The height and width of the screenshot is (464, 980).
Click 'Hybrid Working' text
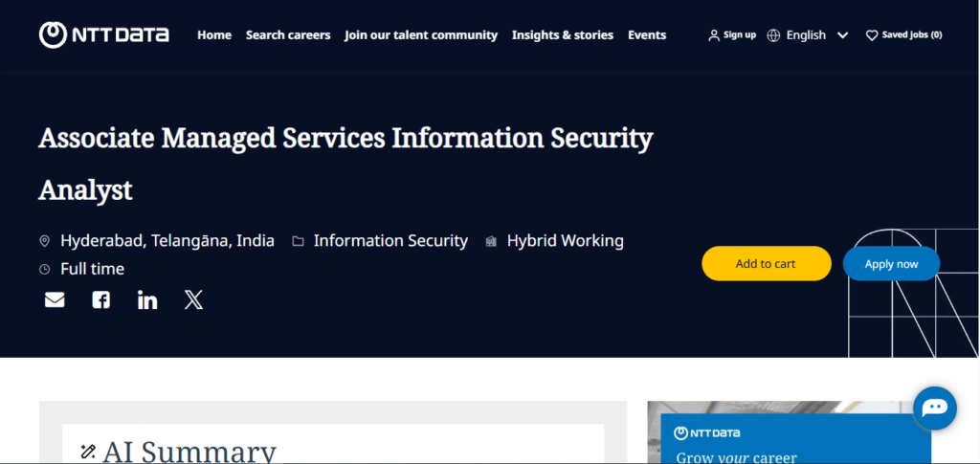tap(565, 240)
